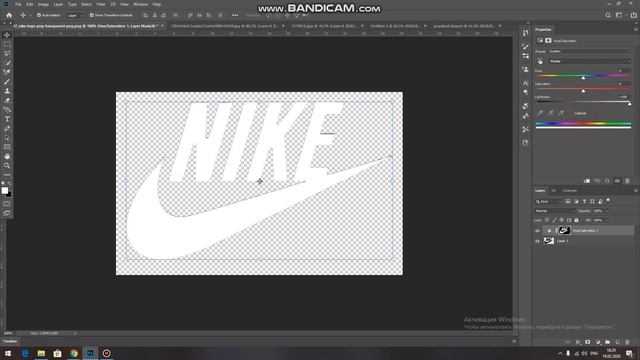Toggle the Colorize checkbox
The image size is (640, 360).
coord(573,113)
